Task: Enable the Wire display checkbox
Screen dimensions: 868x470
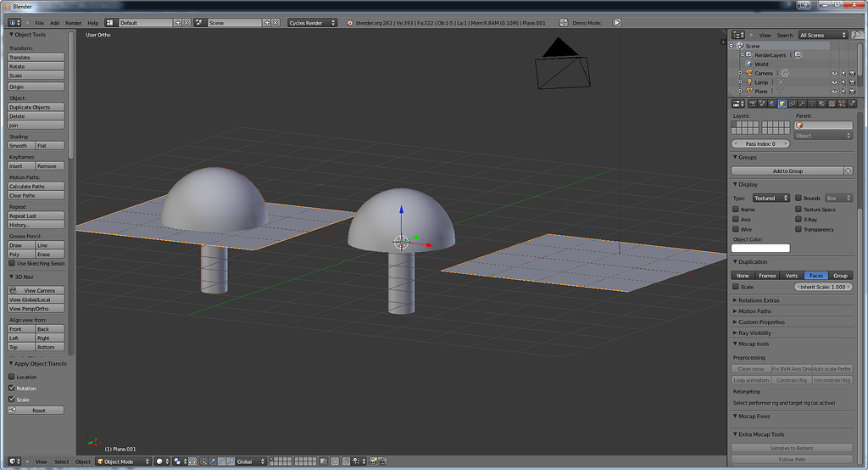Action: click(735, 229)
